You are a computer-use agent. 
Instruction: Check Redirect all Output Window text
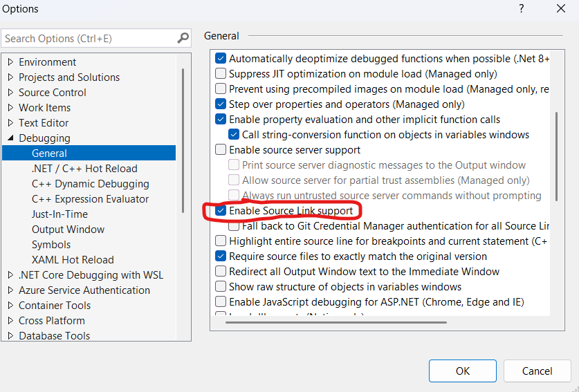(x=221, y=271)
